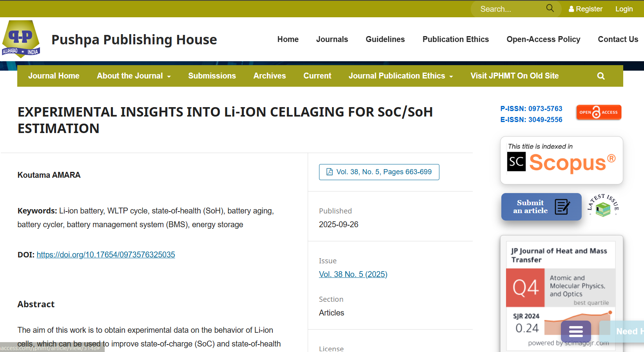This screenshot has width=644, height=352.
Task: Open the purple hamburger menu button
Action: (x=575, y=332)
